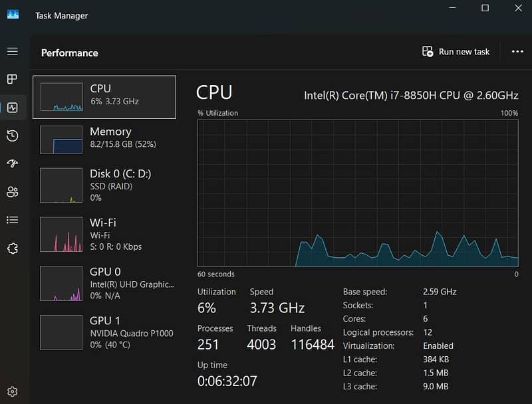
Task: Click the 100% graph scale label
Action: tap(509, 113)
